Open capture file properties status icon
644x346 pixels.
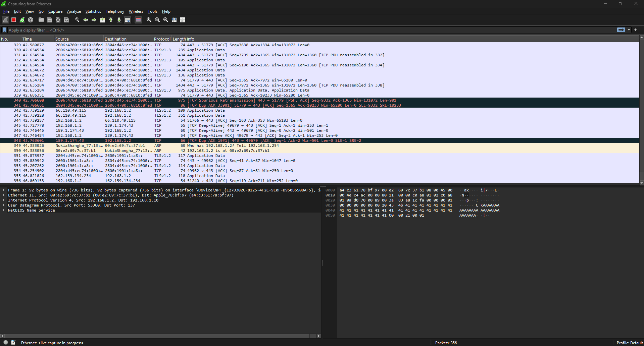[13, 343]
